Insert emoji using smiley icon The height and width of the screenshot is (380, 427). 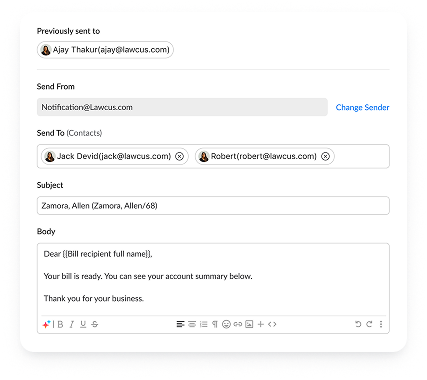(226, 324)
